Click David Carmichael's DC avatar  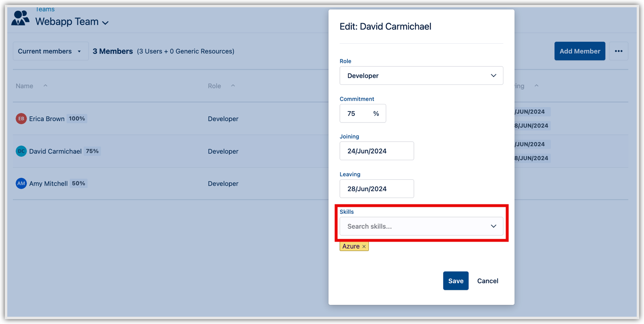click(21, 151)
